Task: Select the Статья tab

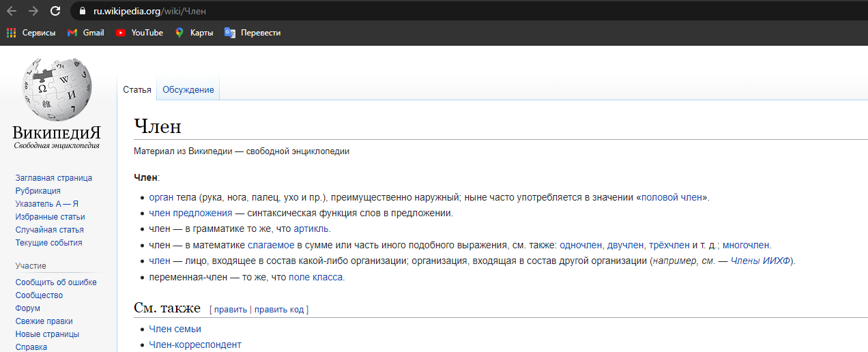Action: (x=137, y=90)
